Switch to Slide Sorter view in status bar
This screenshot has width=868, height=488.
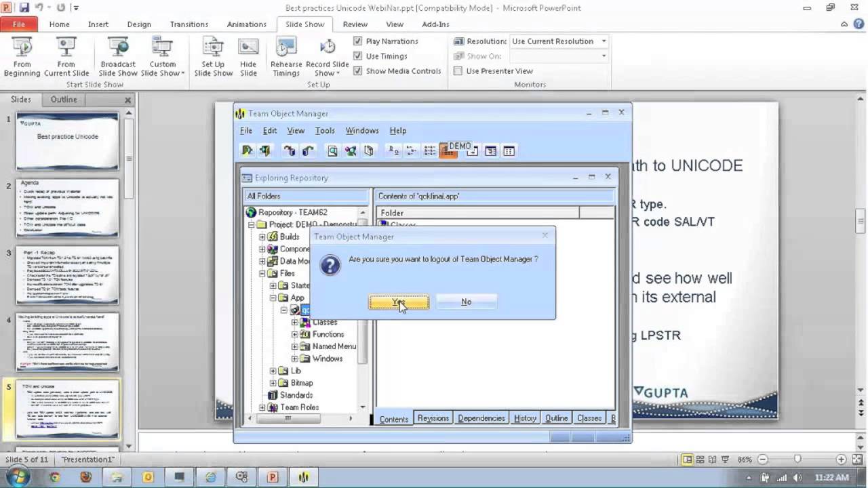click(701, 459)
